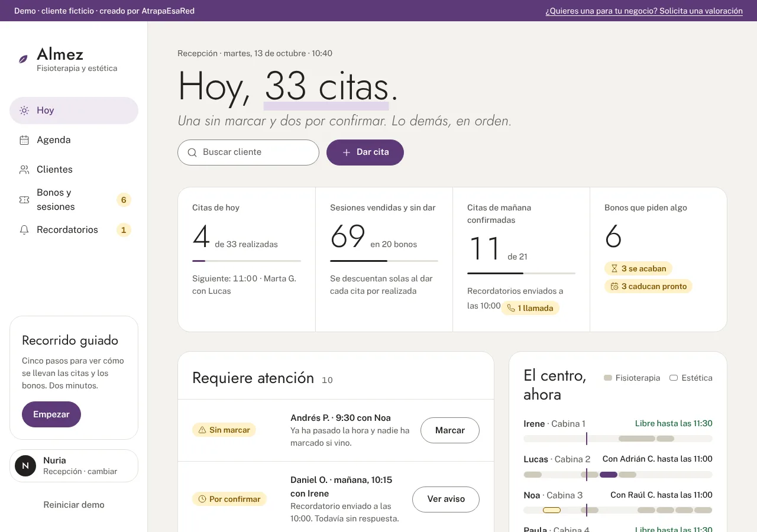Click 'Libre hasta las 11:30' for Irene
Image resolution: width=757 pixels, height=532 pixels.
(x=674, y=423)
